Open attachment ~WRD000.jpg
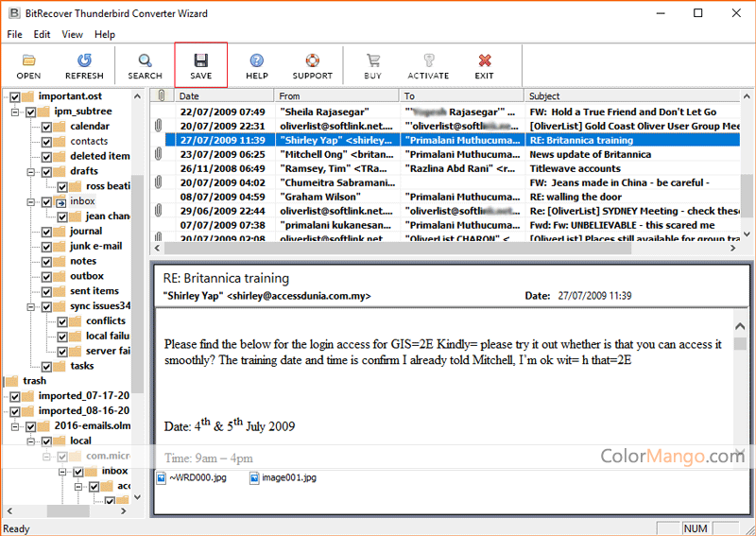The width and height of the screenshot is (756, 536). pos(191,478)
